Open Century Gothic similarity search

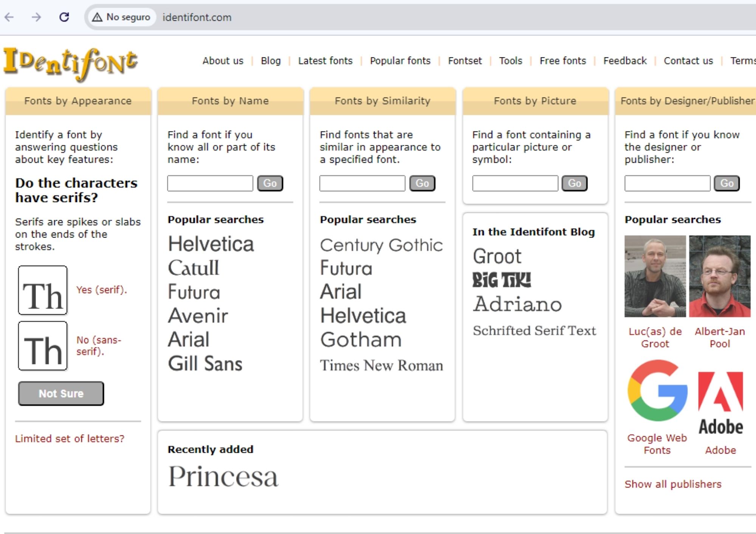381,245
